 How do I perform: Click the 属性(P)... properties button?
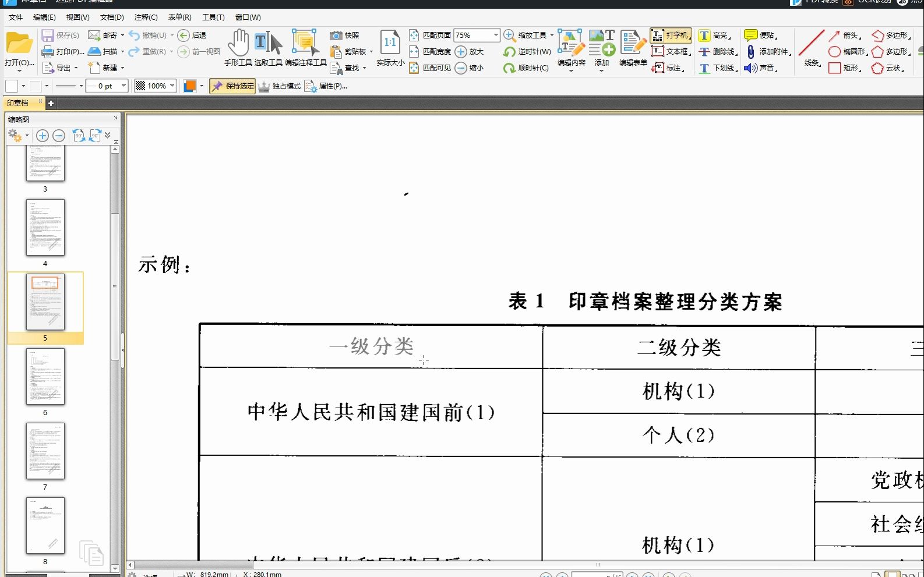[326, 86]
